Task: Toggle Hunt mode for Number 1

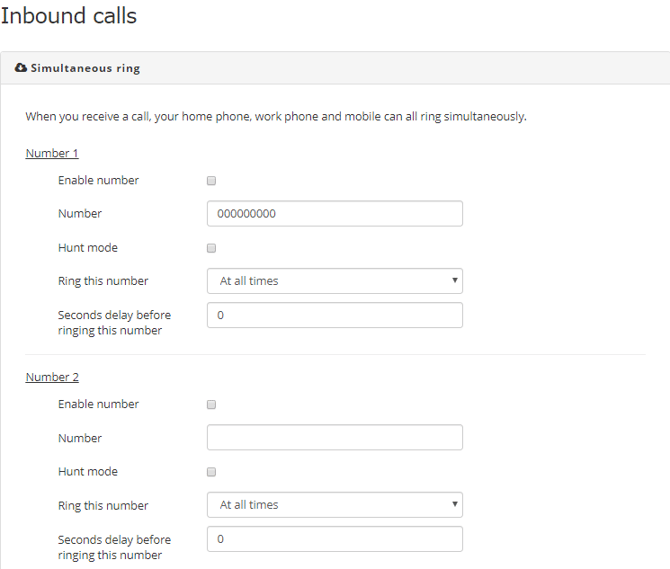Action: pos(212,248)
